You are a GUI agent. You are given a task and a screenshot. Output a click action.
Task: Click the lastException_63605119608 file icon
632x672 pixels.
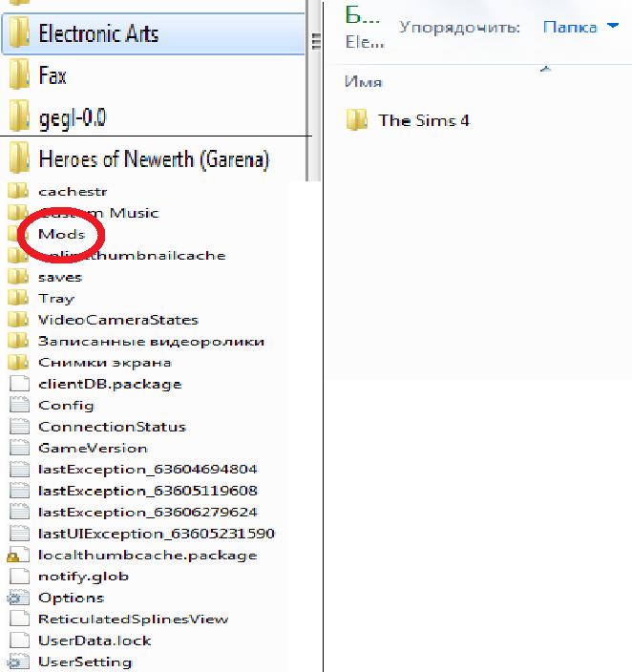click(x=19, y=491)
